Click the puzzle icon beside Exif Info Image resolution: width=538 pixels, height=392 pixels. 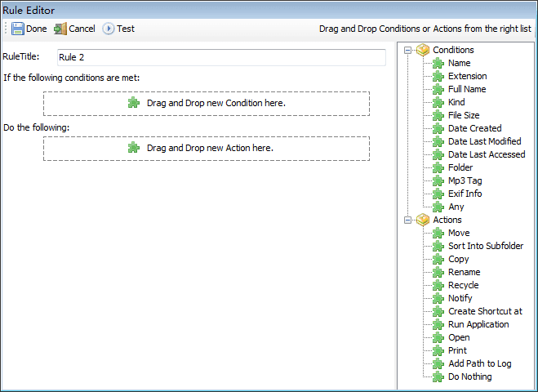tap(438, 194)
